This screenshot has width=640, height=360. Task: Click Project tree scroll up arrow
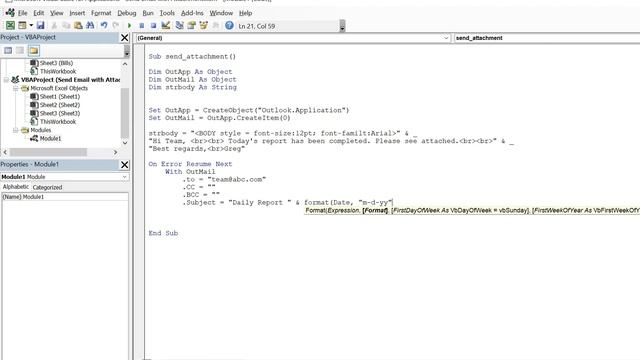point(125,64)
